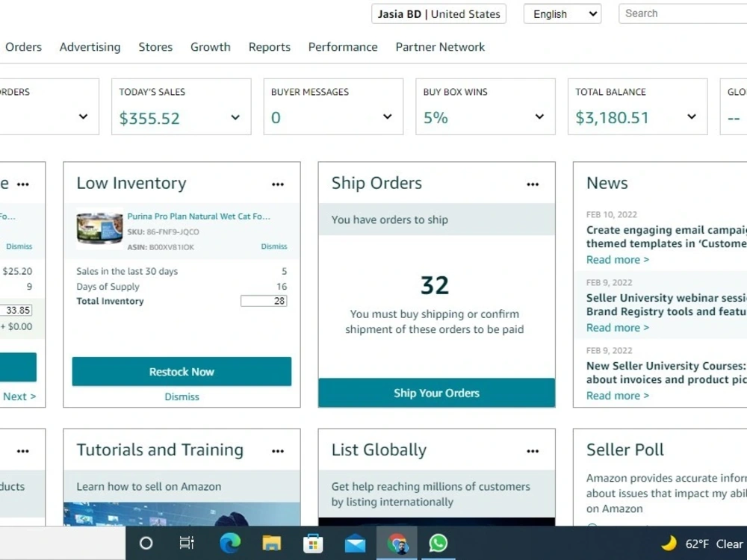This screenshot has height=560, width=747.
Task: Open Purina Pro Plan product link
Action: tap(199, 217)
